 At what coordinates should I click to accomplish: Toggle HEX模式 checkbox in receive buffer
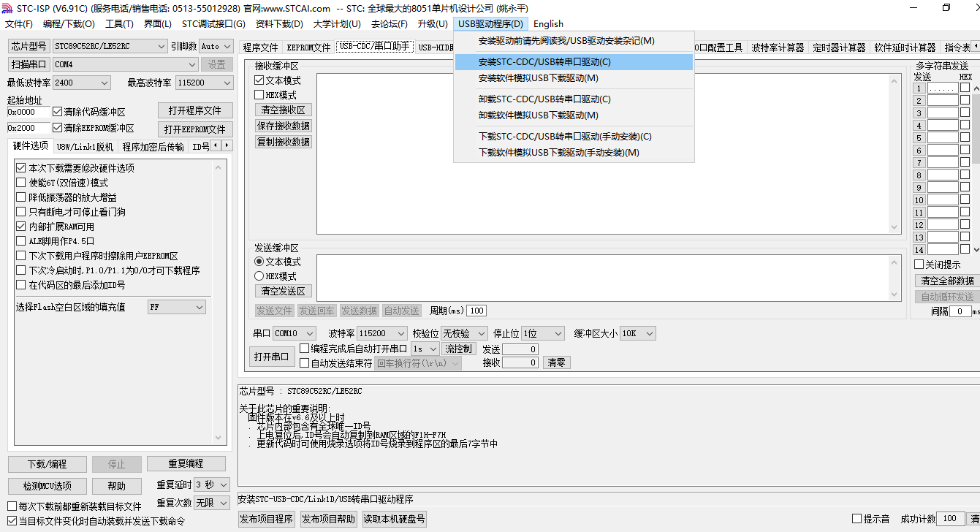259,95
